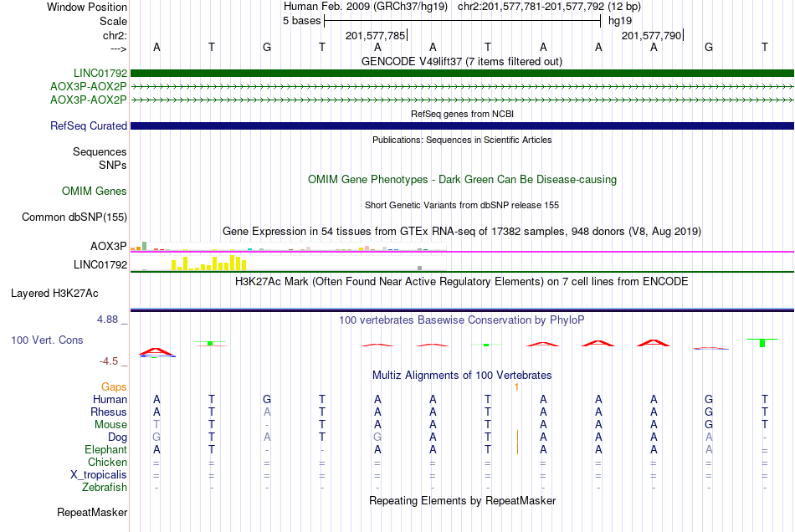Select the Elephant alignment row label
Screen dimensions: 795x532
105,450
